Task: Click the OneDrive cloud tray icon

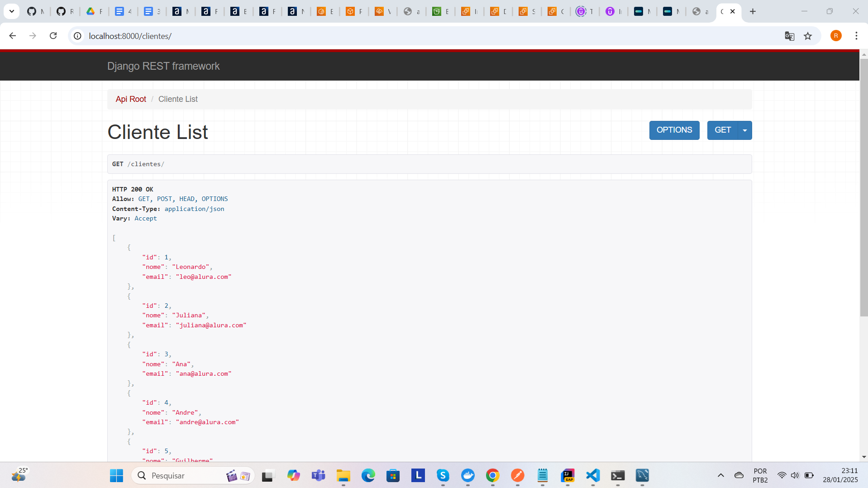Action: [x=739, y=476]
